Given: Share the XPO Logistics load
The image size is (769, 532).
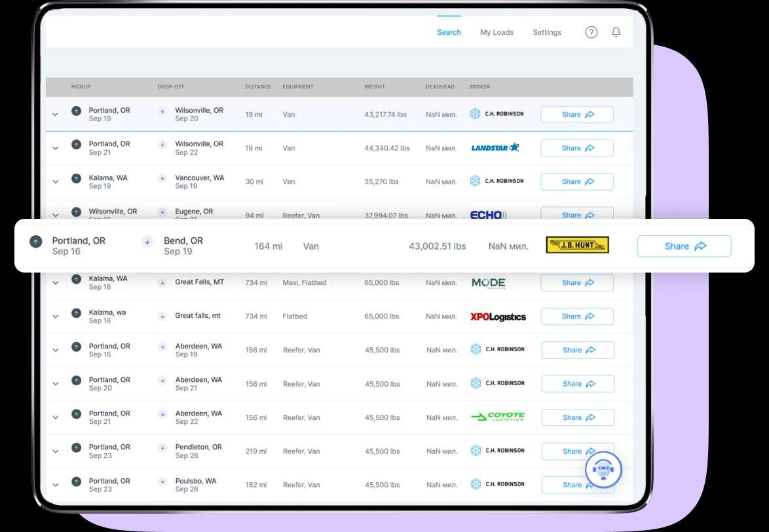Looking at the screenshot, I should [577, 316].
